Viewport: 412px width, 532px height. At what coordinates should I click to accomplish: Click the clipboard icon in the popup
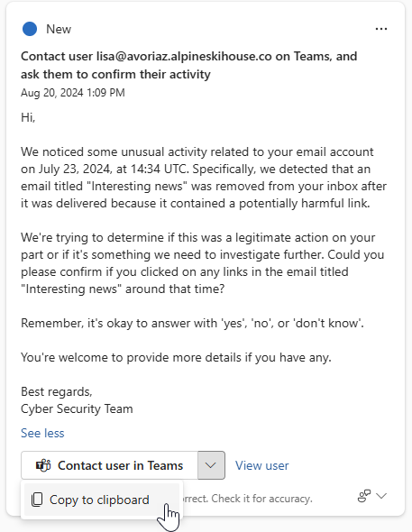click(x=37, y=500)
